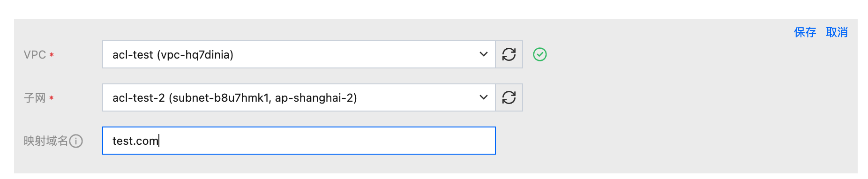Refresh the VPC list
The width and height of the screenshot is (868, 179).
click(509, 54)
